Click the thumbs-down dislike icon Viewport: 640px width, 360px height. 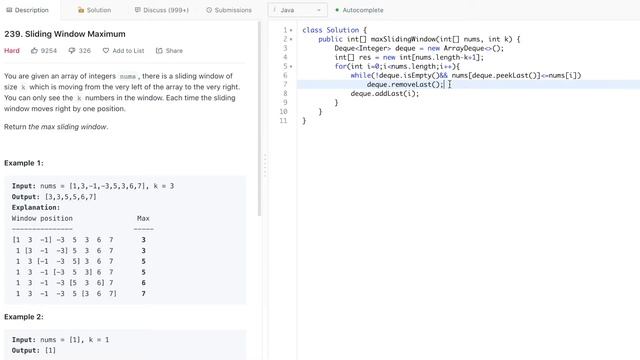[72, 51]
